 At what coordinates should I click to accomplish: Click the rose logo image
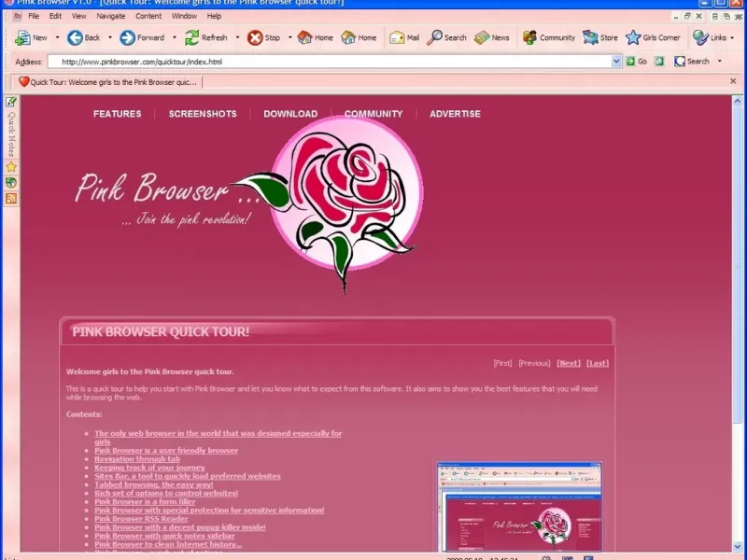[x=329, y=204]
